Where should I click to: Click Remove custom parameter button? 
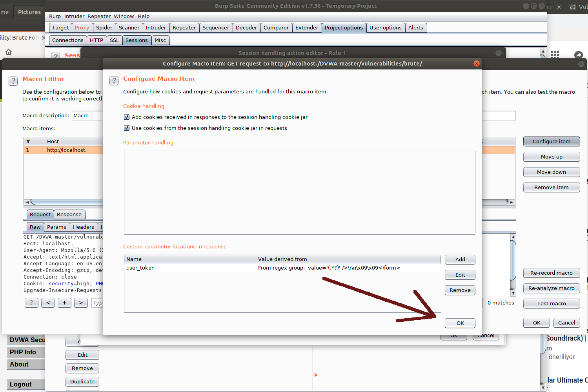(x=460, y=290)
